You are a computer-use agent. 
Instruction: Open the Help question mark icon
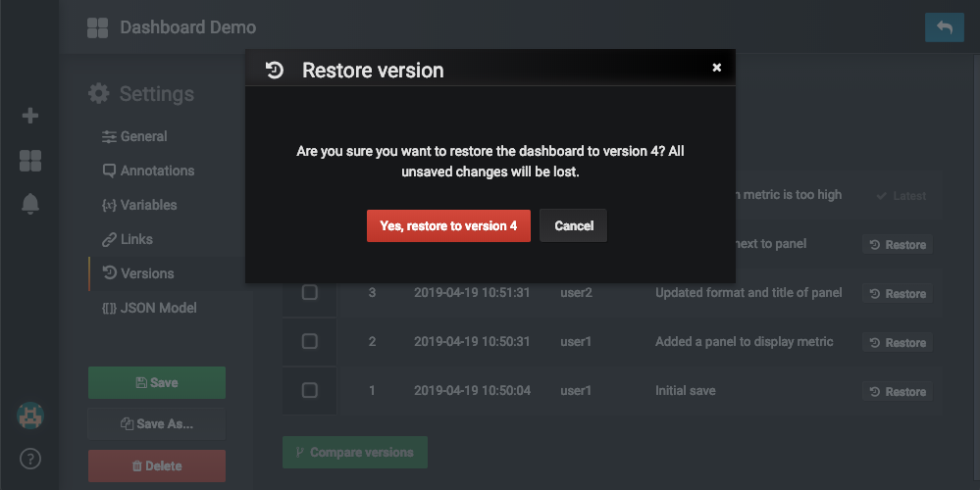(30, 459)
